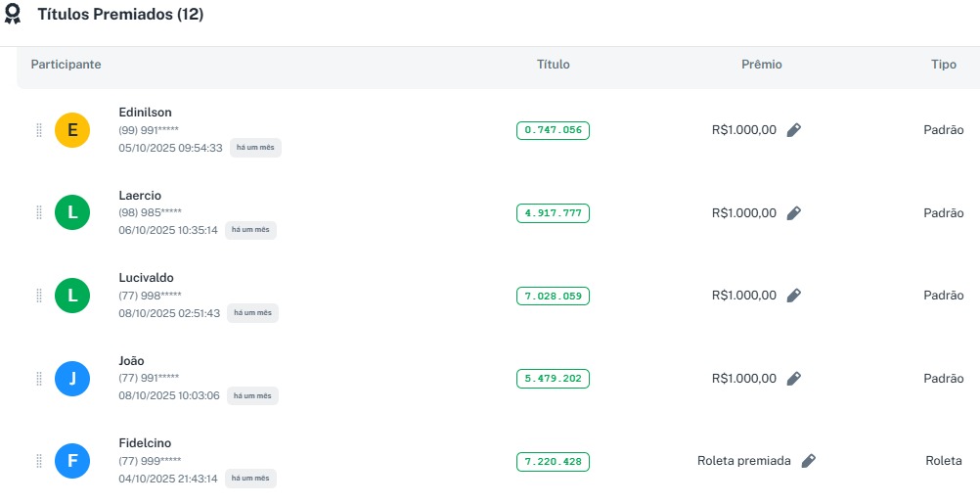Select drag handle next to João
980x504 pixels.
coord(39,378)
